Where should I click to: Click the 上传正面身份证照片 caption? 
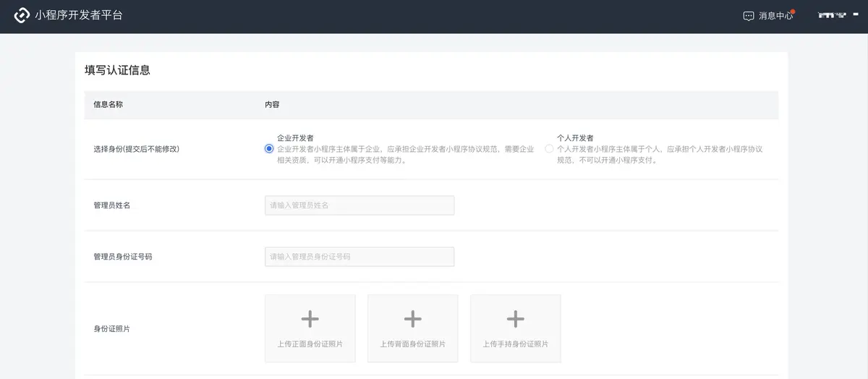pos(310,344)
